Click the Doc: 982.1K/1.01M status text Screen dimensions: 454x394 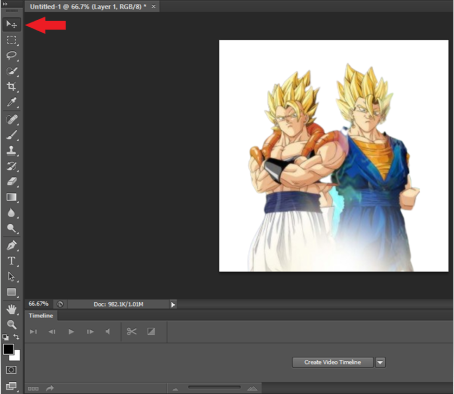118,304
